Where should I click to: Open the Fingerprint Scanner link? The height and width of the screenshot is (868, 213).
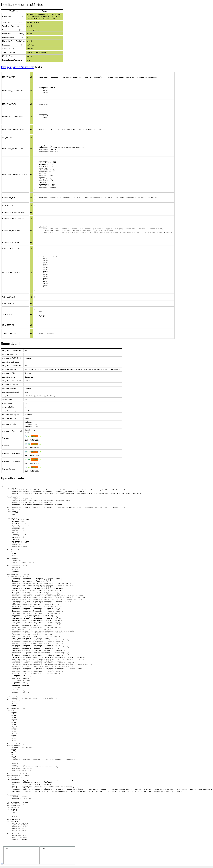pos(17,67)
